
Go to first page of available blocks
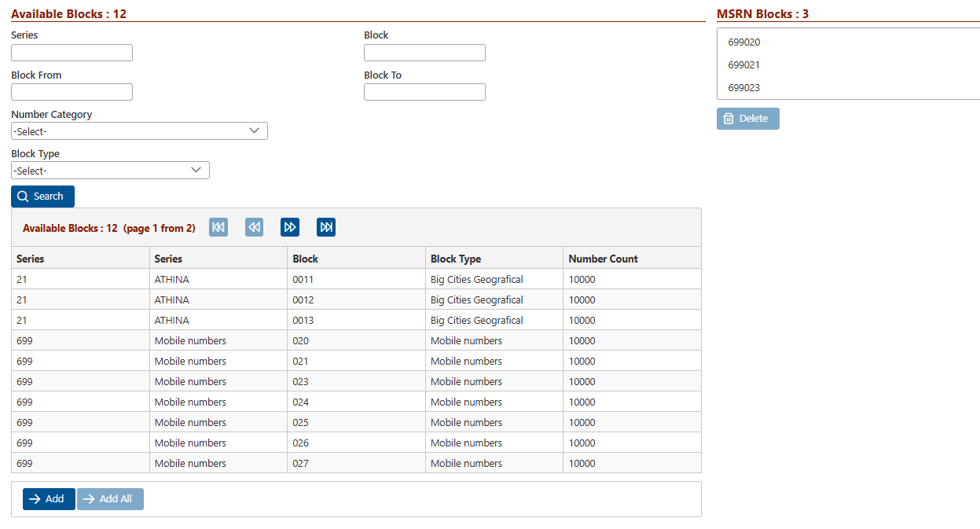tap(218, 227)
